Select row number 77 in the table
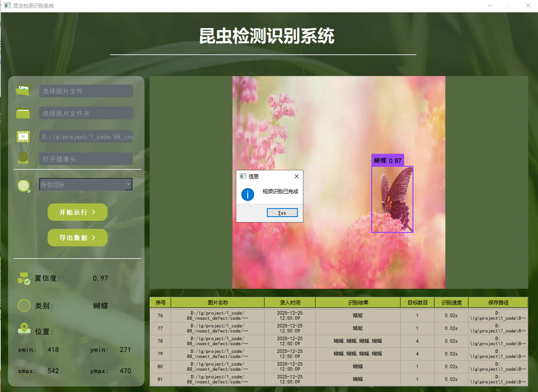 pos(160,328)
